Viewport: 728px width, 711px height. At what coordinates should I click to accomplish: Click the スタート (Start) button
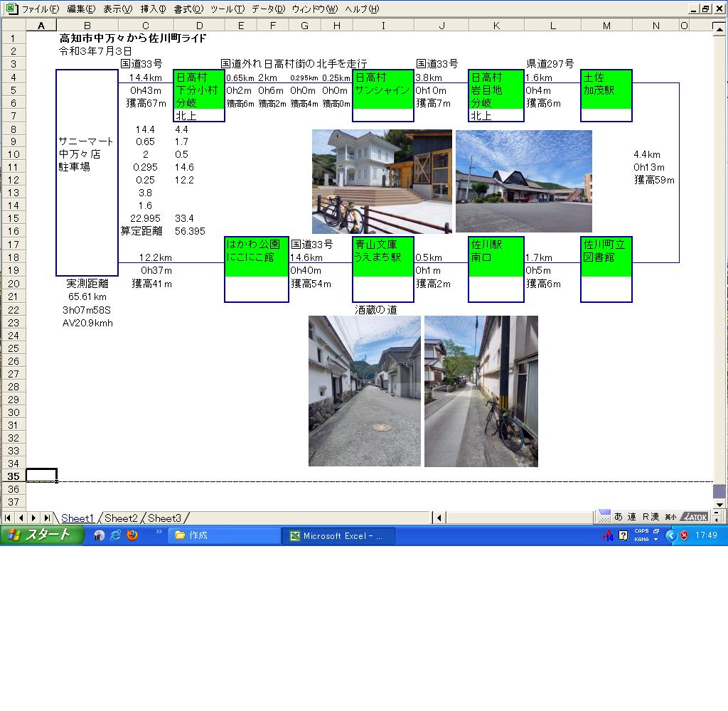pos(39,535)
